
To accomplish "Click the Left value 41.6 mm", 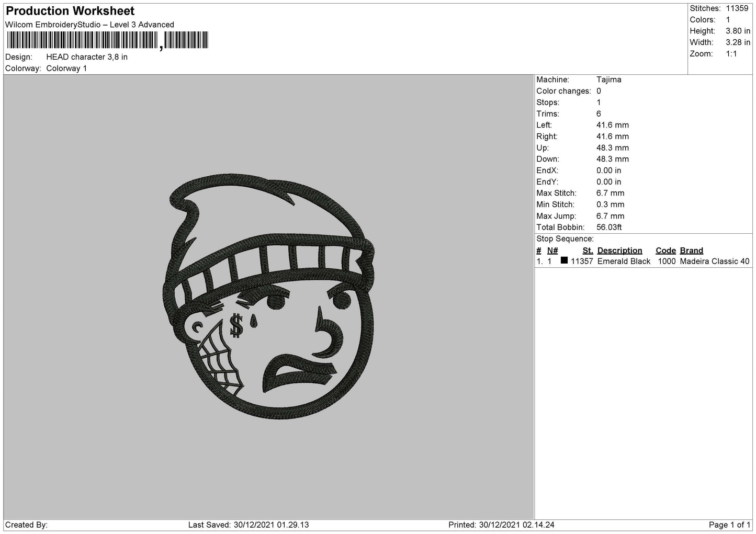I will (613, 125).
